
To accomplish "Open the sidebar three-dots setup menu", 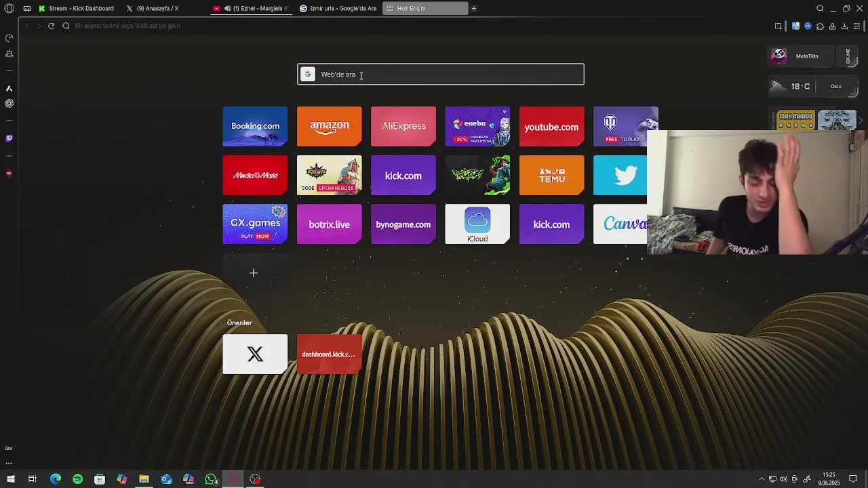I will pos(9,464).
